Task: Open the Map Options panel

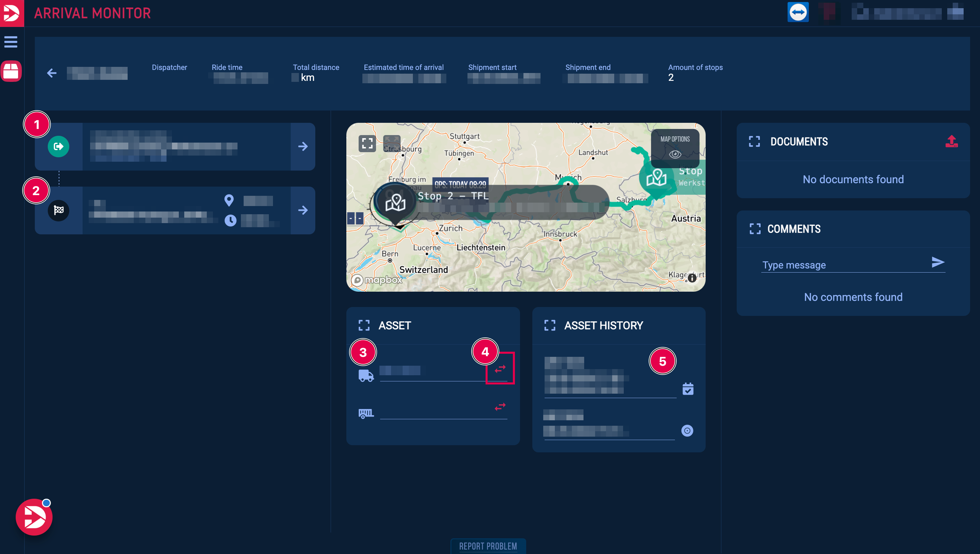Action: point(675,139)
